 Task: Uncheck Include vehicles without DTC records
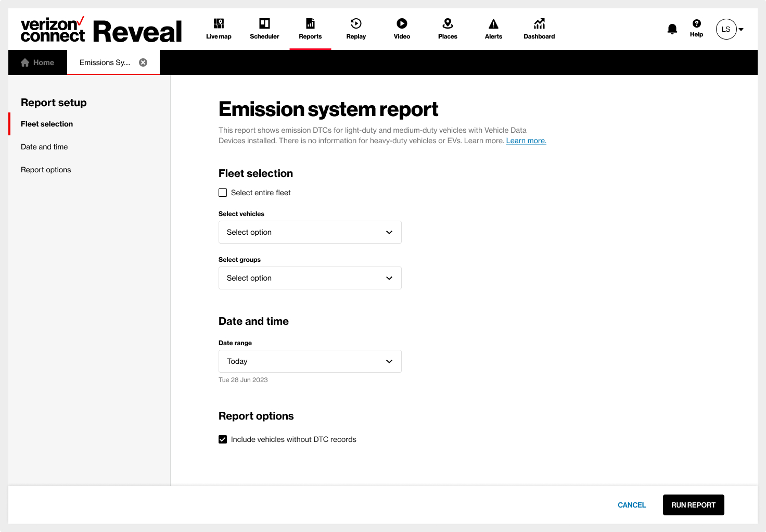coord(223,439)
